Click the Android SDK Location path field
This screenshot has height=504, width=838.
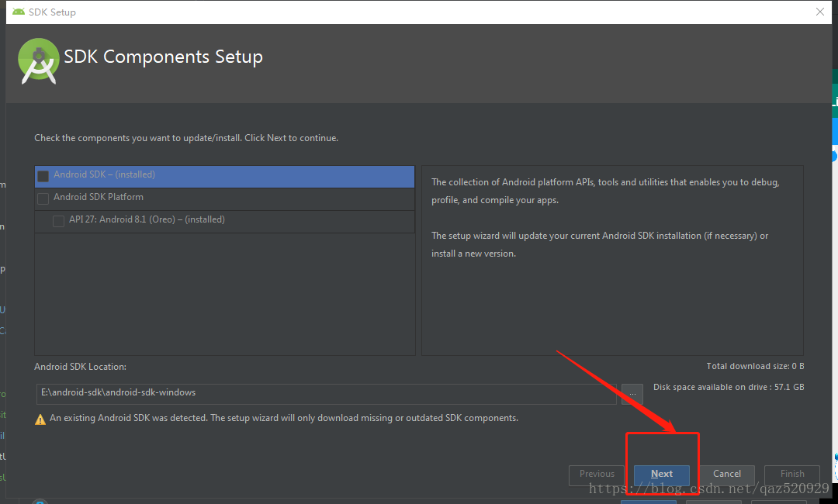click(x=326, y=394)
